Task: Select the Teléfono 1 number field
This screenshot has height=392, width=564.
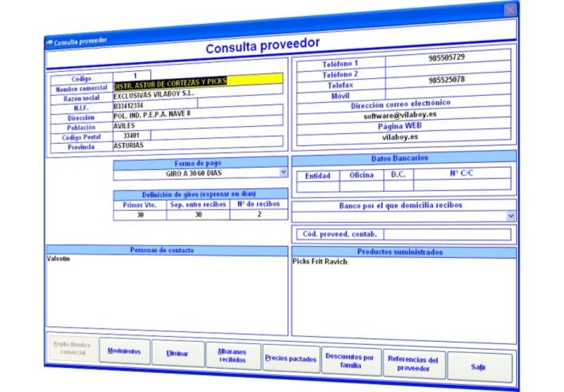Action: pyautogui.click(x=447, y=58)
